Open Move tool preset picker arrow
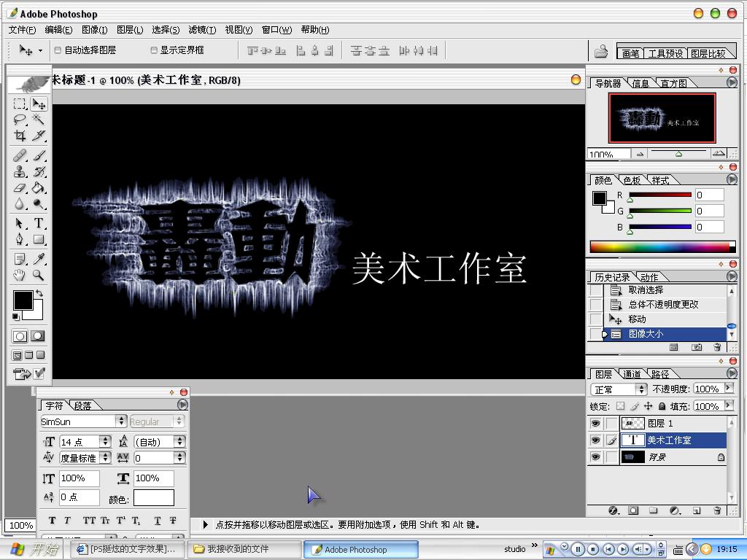 [x=41, y=50]
